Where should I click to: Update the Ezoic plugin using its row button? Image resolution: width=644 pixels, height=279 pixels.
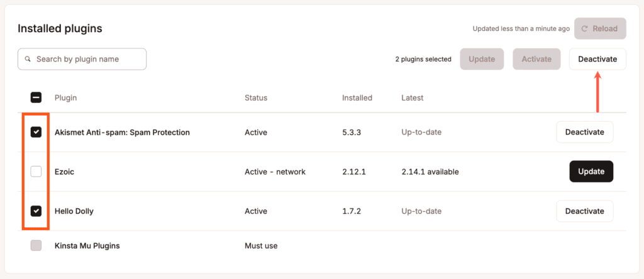[x=591, y=172]
